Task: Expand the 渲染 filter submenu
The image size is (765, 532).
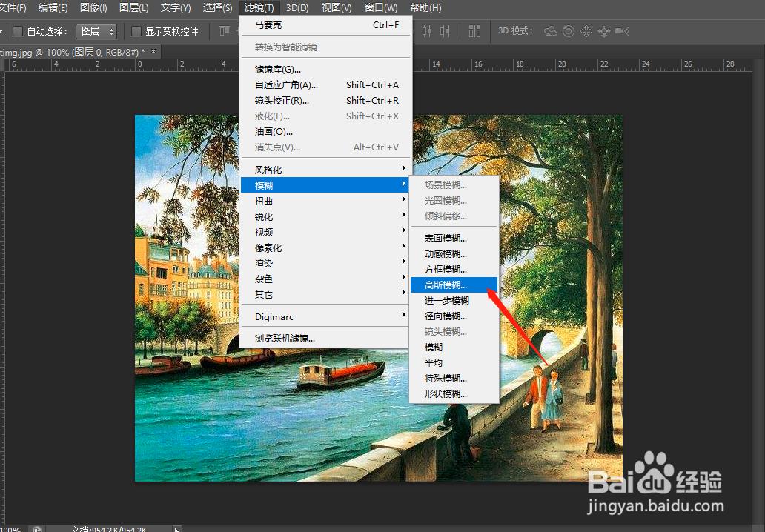Action: click(325, 263)
